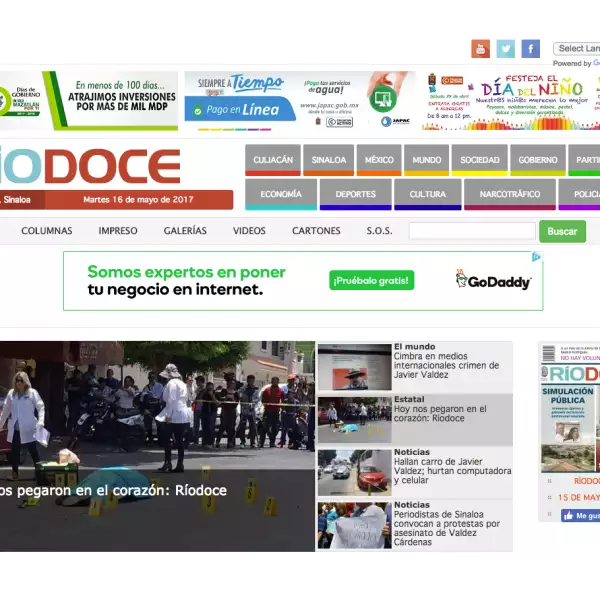Click the Ríodoce site logo

coord(90,166)
